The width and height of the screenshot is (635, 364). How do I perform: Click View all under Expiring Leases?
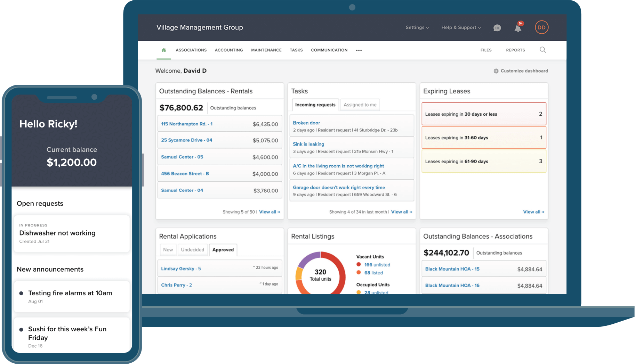coord(533,212)
